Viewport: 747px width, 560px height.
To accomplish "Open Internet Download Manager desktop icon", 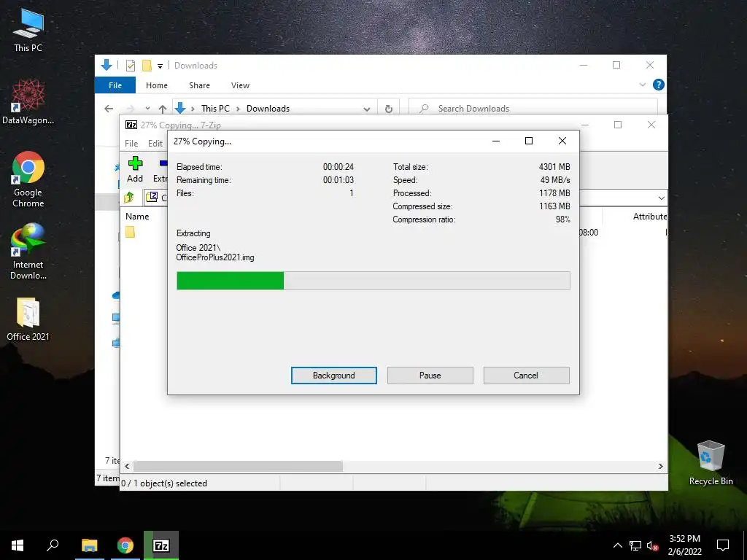I will coord(28,252).
